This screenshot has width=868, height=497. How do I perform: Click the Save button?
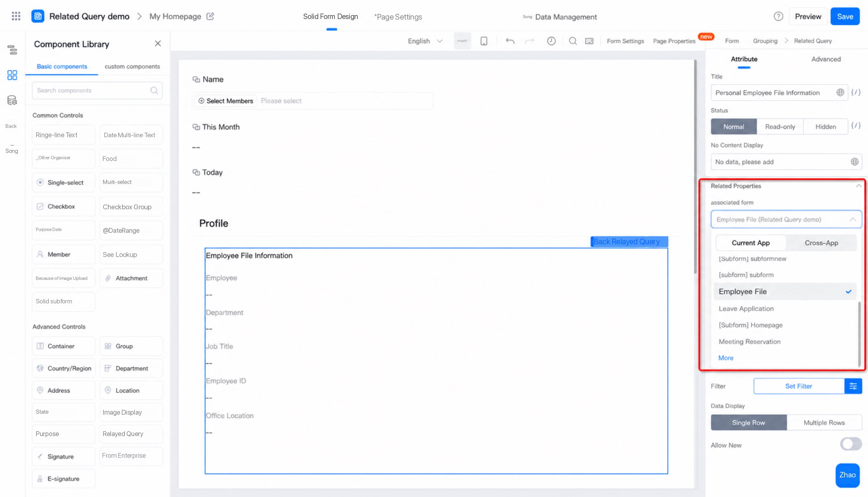click(x=845, y=16)
